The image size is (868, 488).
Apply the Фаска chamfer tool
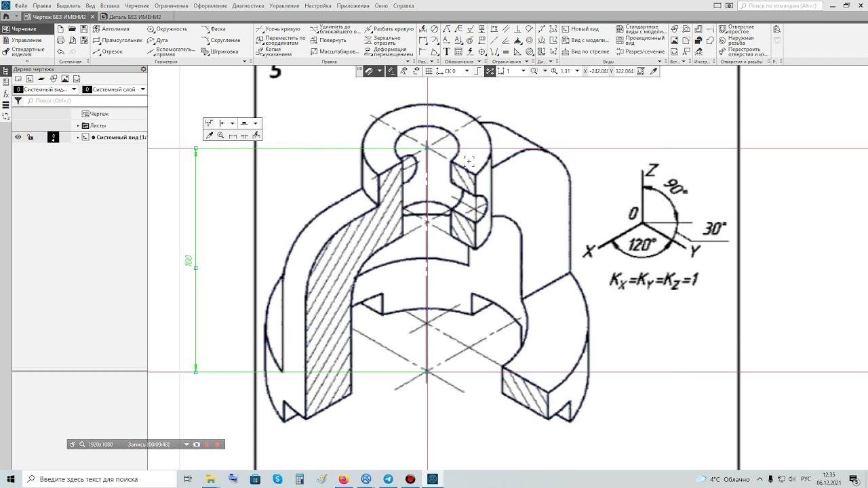point(214,29)
